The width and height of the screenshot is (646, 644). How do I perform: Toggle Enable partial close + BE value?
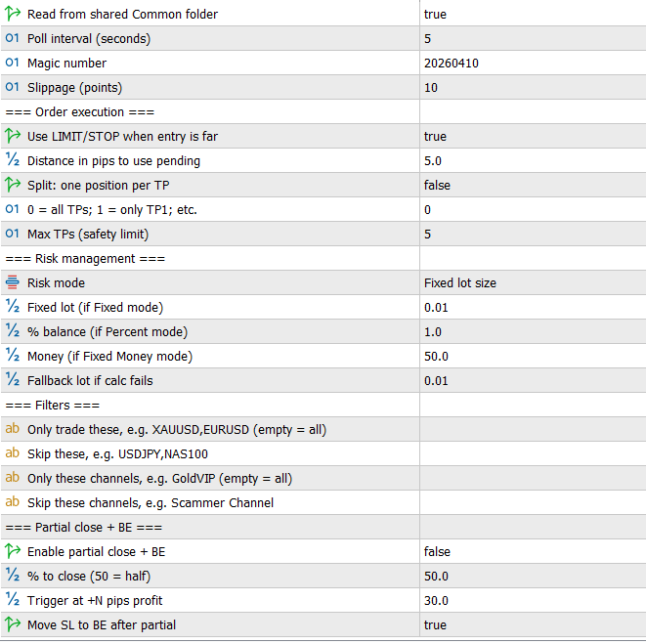coord(437,552)
